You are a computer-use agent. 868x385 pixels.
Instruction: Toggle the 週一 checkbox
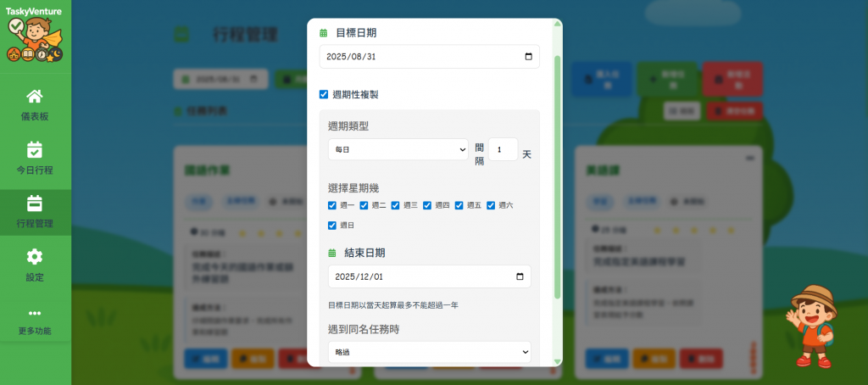point(332,205)
